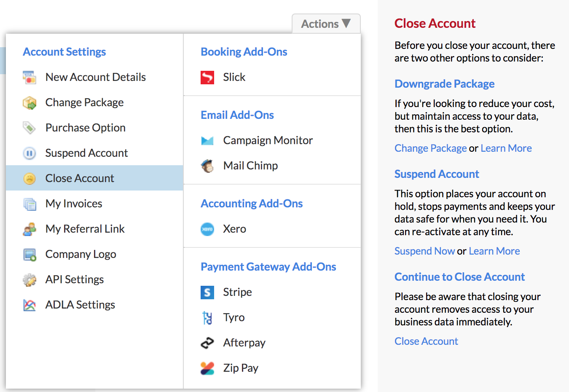Open My Invoices from the menu
Screen dimensions: 569x392
pyautogui.click(x=94, y=204)
